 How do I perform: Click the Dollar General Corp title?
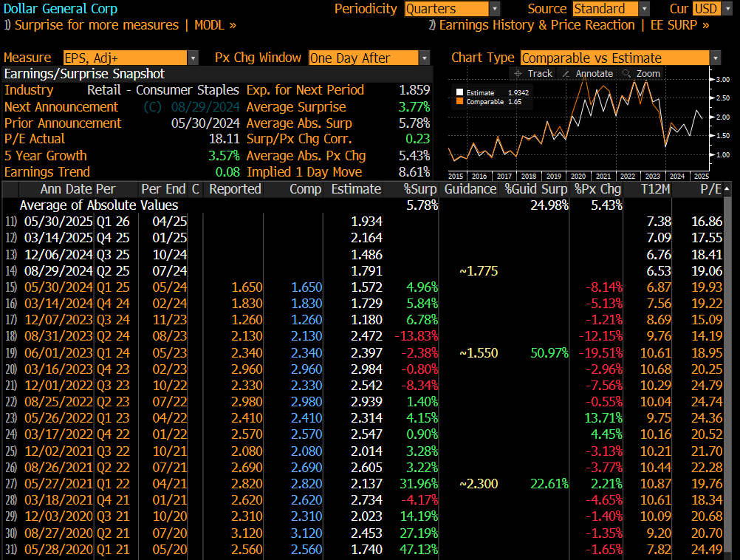[x=61, y=9]
